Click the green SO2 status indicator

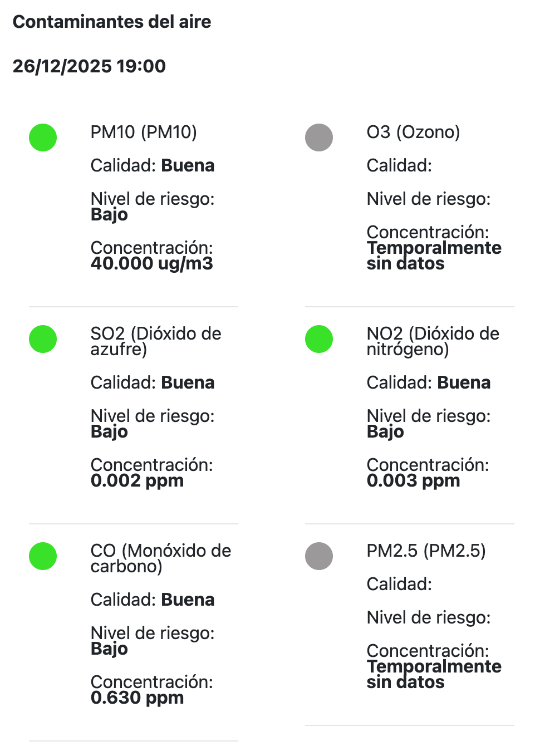43,339
